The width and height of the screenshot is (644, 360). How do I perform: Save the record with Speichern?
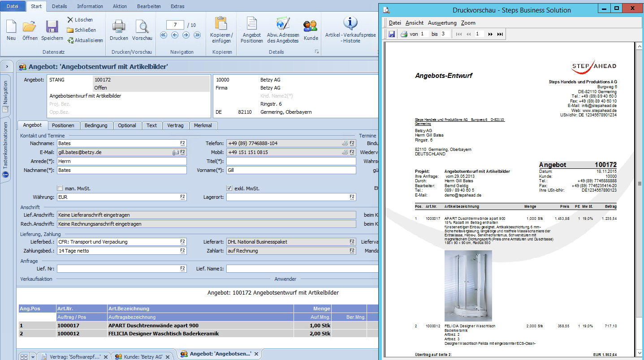[x=52, y=30]
